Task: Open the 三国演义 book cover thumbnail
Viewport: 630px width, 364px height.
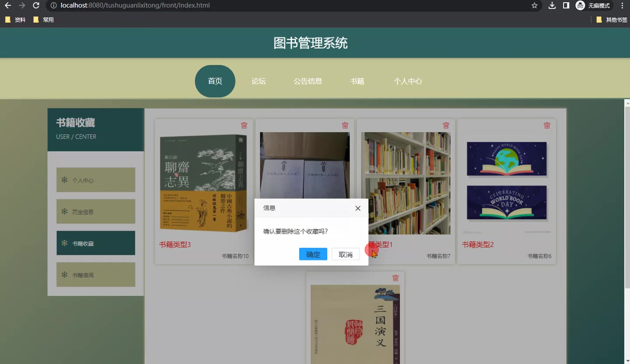Action: pyautogui.click(x=355, y=324)
